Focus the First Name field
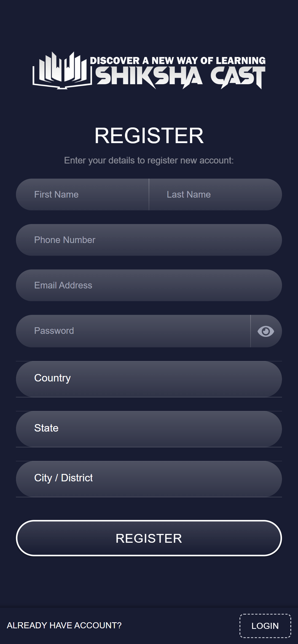The width and height of the screenshot is (298, 644). tap(83, 195)
